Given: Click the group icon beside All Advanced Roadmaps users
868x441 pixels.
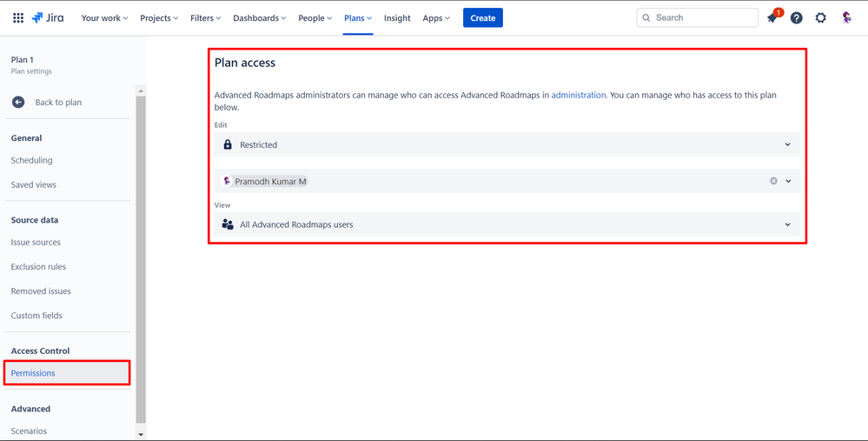Looking at the screenshot, I should (x=228, y=224).
